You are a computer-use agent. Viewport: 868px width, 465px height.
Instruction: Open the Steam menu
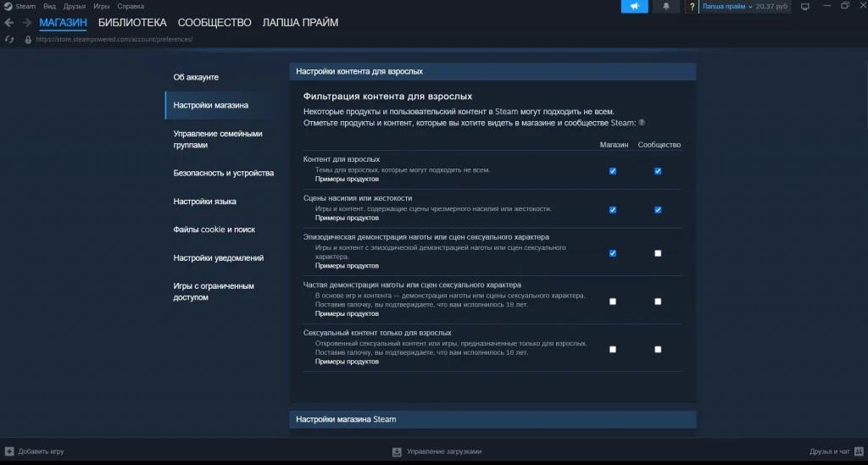25,6
